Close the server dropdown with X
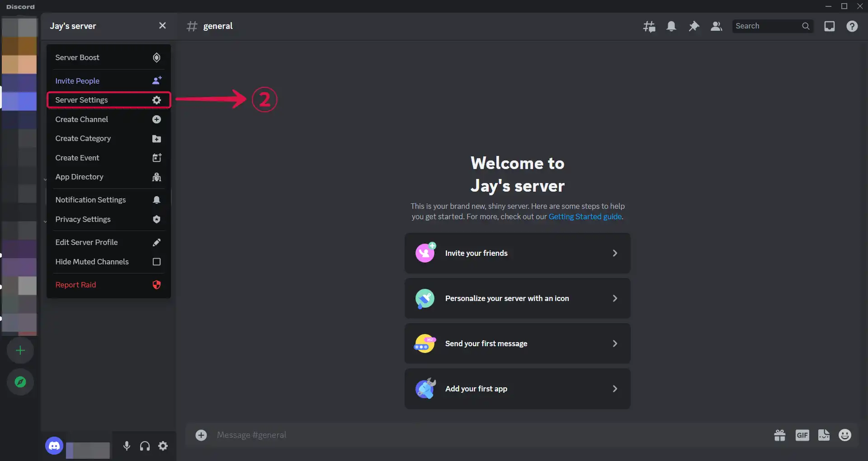Image resolution: width=868 pixels, height=461 pixels. tap(162, 26)
